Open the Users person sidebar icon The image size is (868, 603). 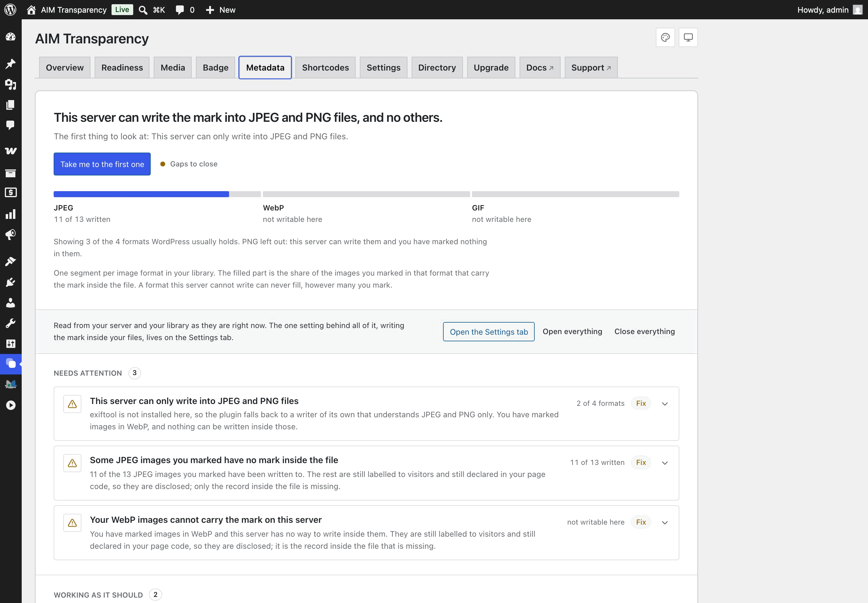[11, 303]
